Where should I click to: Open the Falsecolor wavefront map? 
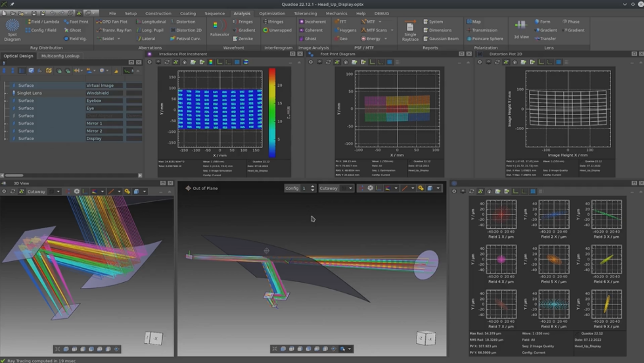(219, 29)
